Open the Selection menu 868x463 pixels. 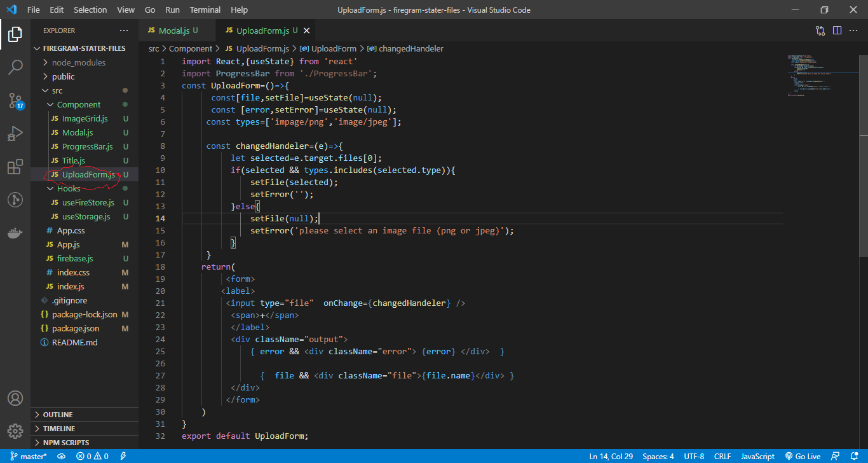[90, 10]
